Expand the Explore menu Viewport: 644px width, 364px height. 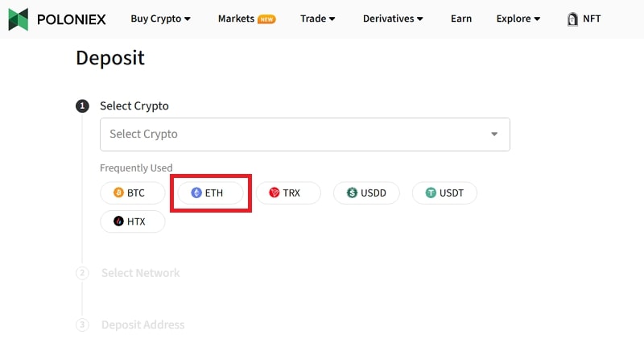[518, 19]
